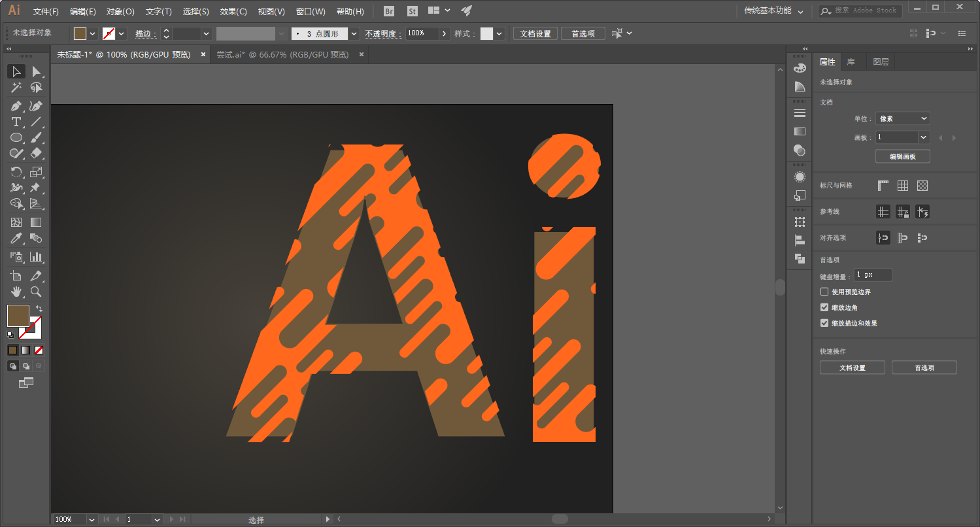Choose the Lasso tool
Image resolution: width=980 pixels, height=527 pixels.
(x=36, y=88)
